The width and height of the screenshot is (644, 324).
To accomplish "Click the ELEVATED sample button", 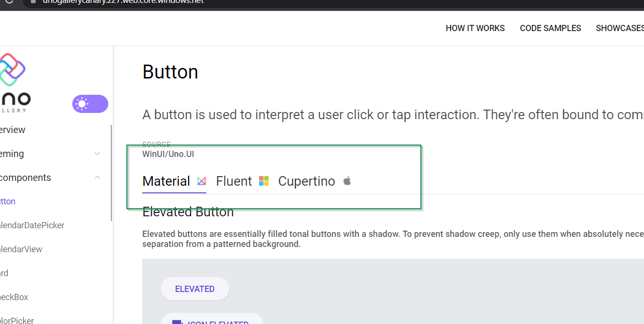I will (x=195, y=289).
